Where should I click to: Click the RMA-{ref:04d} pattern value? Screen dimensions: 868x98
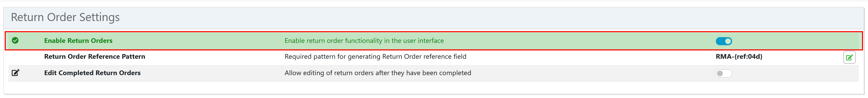(739, 56)
